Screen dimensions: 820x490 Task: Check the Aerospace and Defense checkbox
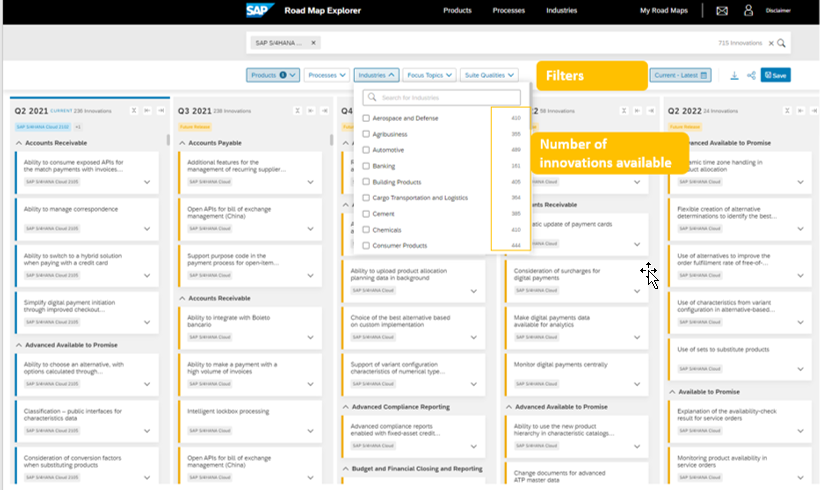coord(366,118)
